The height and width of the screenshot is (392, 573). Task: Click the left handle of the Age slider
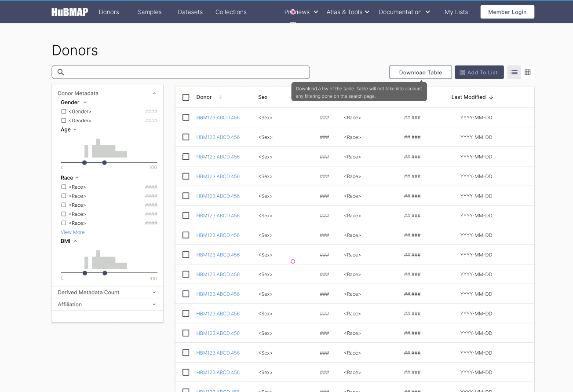tap(84, 162)
